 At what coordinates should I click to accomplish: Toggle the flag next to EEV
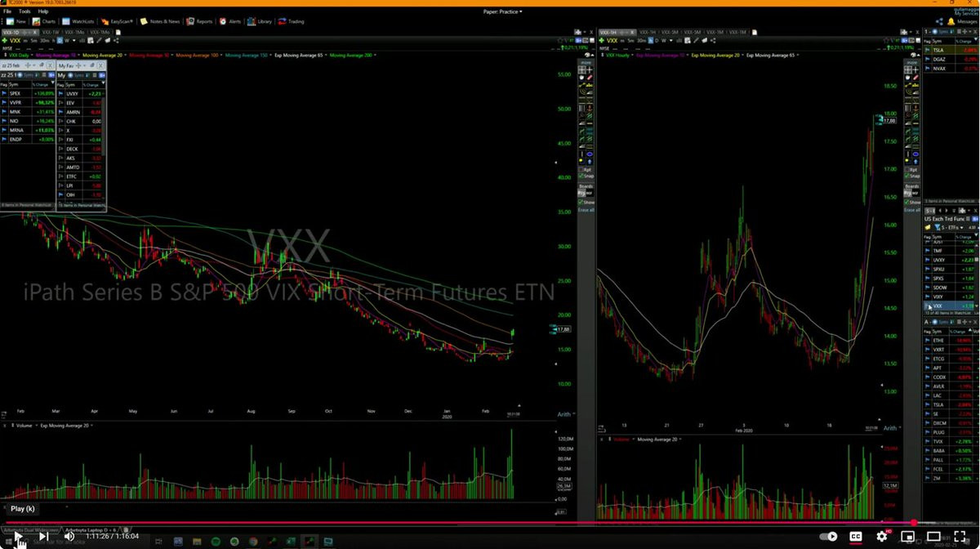click(60, 103)
